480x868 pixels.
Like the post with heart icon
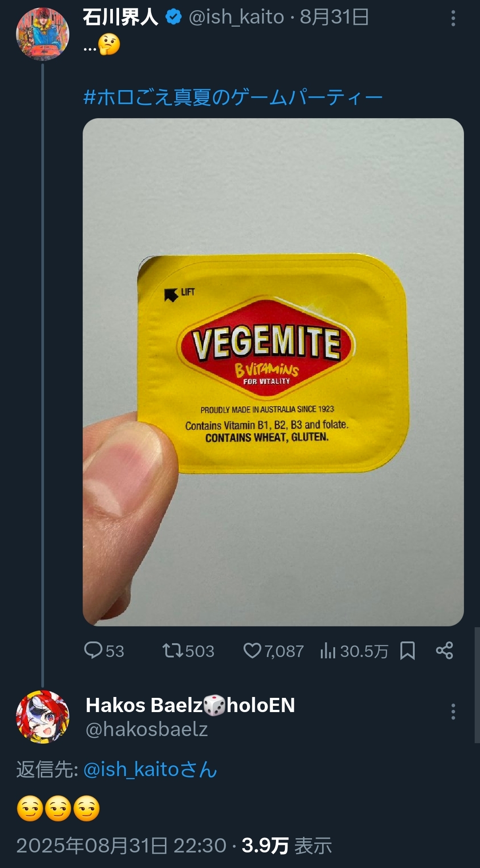252,651
